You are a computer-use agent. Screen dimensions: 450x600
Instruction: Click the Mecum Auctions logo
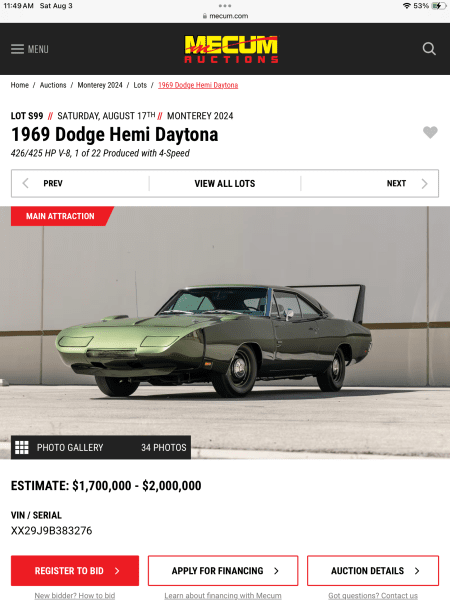[231, 49]
